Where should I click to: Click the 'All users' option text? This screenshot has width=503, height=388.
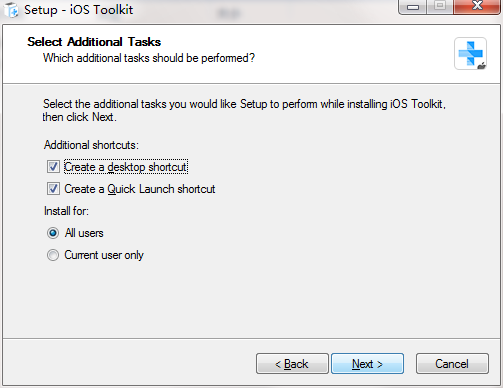(x=84, y=233)
